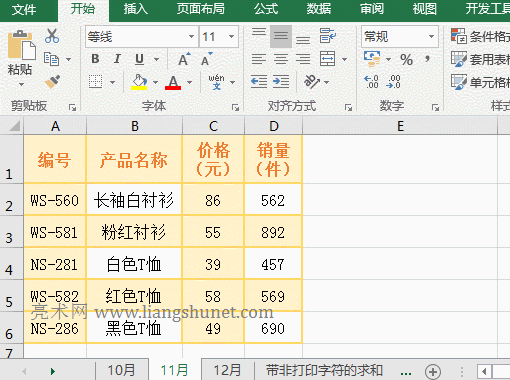The width and height of the screenshot is (510, 380).
Task: Expand orientation options arrow
Action: click(326, 82)
